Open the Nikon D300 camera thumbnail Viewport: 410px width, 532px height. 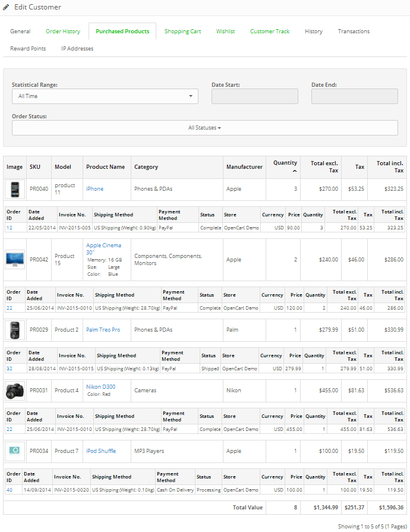tap(15, 391)
